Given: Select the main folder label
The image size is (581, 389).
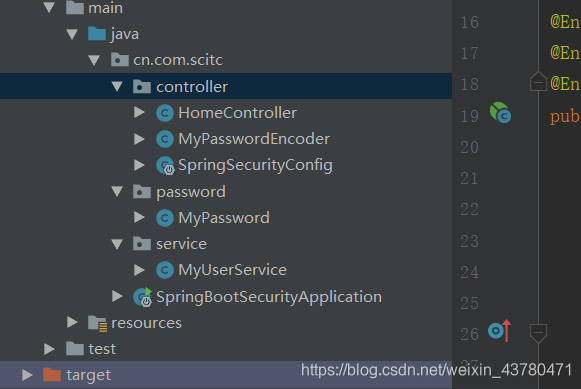Looking at the screenshot, I should click(106, 8).
